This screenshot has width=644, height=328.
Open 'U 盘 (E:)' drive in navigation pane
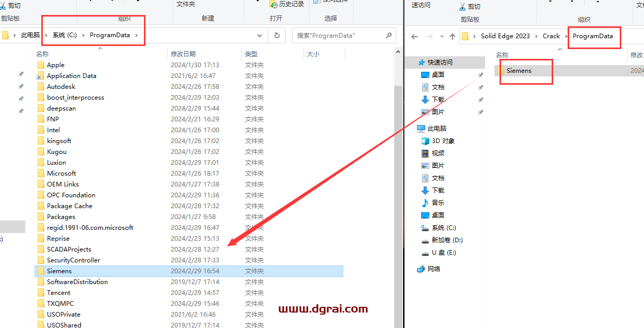click(x=444, y=253)
